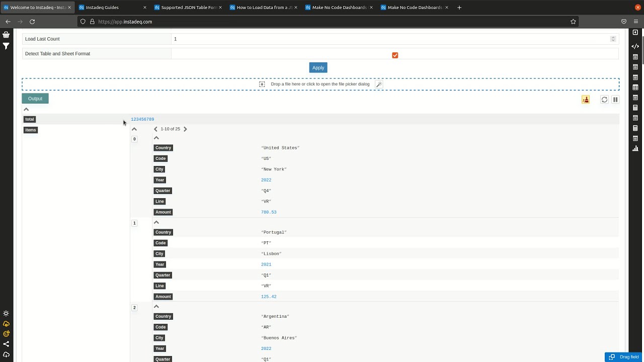This screenshot has height=362, width=644.
Task: Go to next page of items
Action: point(185,129)
